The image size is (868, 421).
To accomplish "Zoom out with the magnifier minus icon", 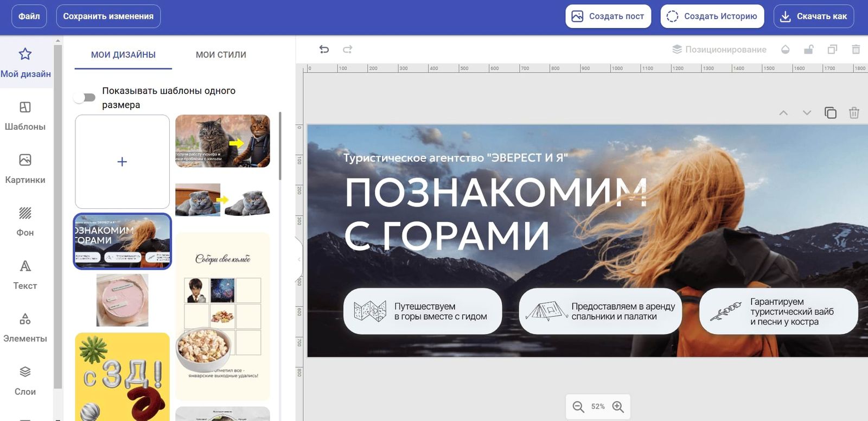I will [578, 407].
